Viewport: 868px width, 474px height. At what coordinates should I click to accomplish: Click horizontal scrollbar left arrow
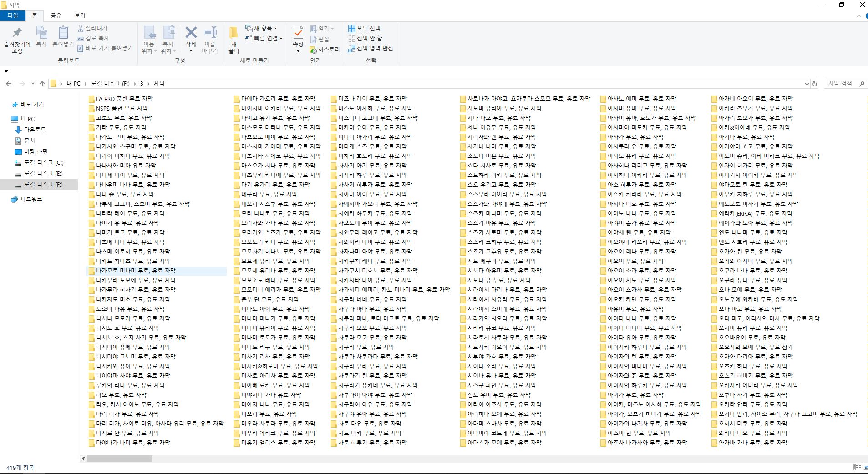click(83, 459)
